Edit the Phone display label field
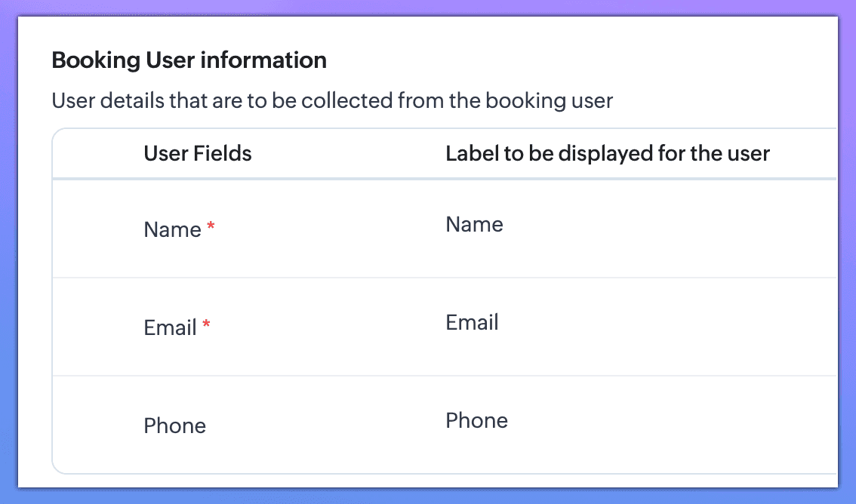This screenshot has height=504, width=856. [x=476, y=421]
